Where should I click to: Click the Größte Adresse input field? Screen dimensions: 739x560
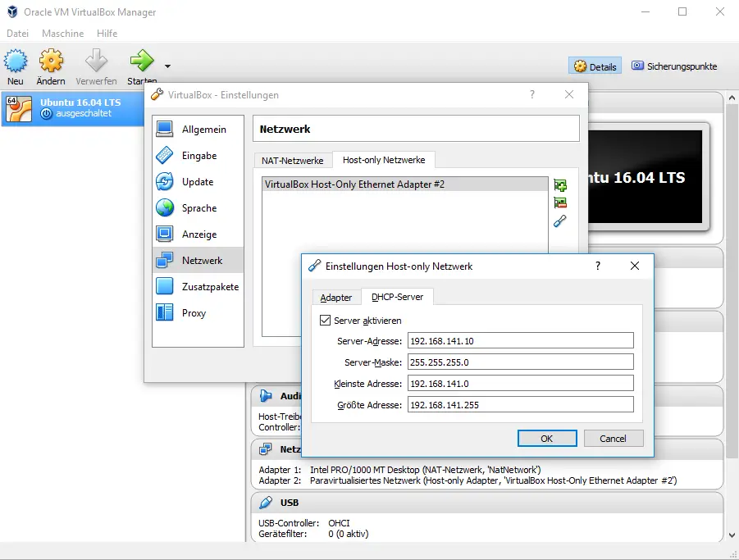pos(520,404)
